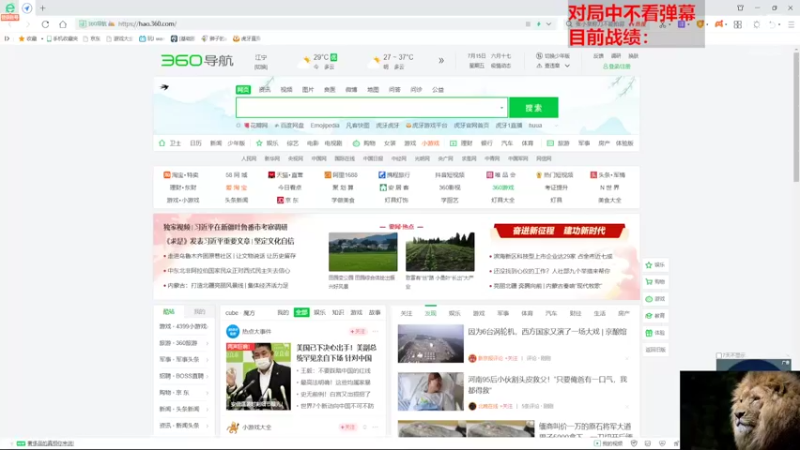Open the favorites star bookmark
The width and height of the screenshot is (800, 450).
coord(21,39)
